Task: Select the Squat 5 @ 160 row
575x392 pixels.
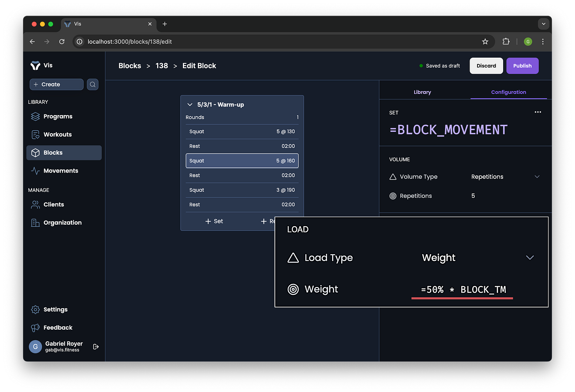Action: click(x=242, y=161)
